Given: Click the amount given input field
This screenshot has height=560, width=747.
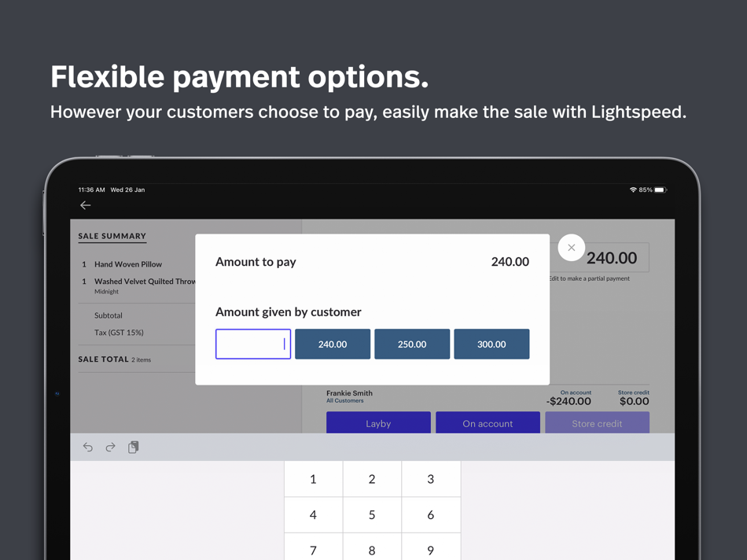Looking at the screenshot, I should point(252,344).
